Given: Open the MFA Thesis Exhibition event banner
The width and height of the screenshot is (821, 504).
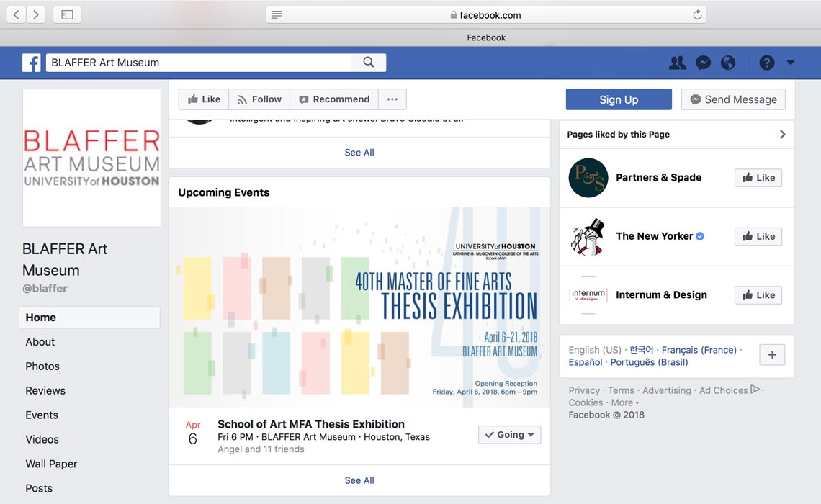Looking at the screenshot, I should coord(359,307).
